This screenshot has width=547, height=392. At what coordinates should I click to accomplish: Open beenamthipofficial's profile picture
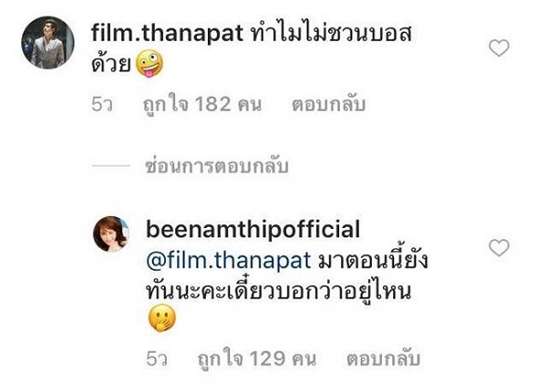pos(111,233)
